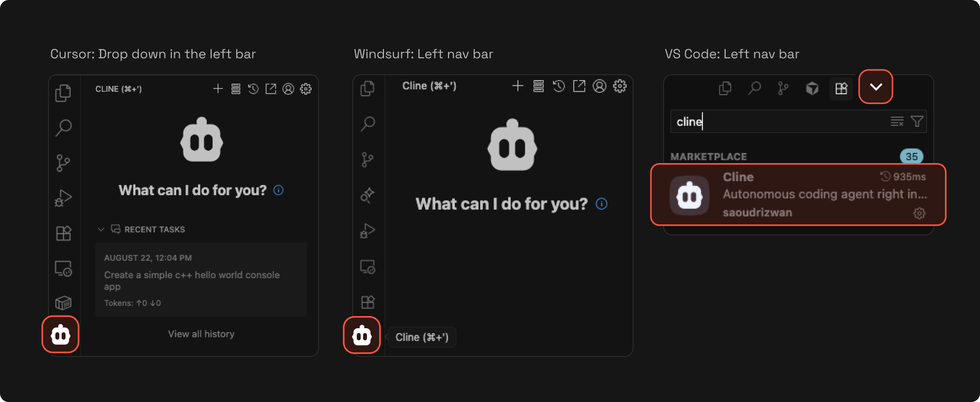Screen dimensions: 980x402
Task: Open Cline settings gear in Cursor panel
Action: tap(306, 89)
